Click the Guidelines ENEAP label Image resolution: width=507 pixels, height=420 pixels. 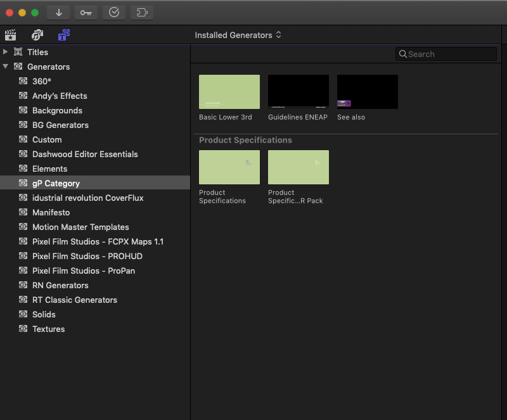(298, 117)
